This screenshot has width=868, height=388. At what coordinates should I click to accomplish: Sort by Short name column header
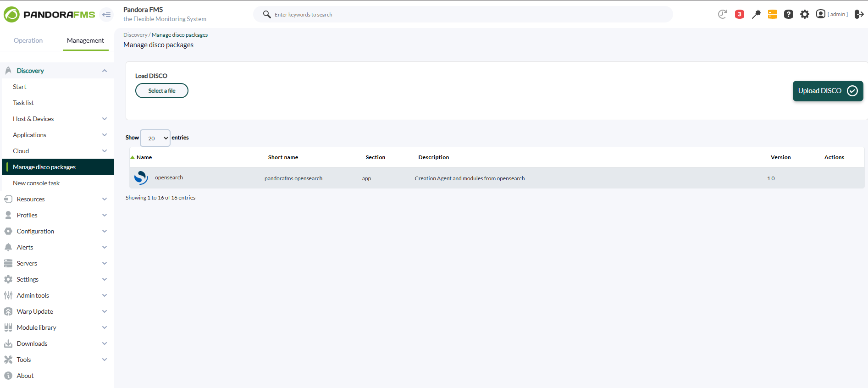pos(283,157)
